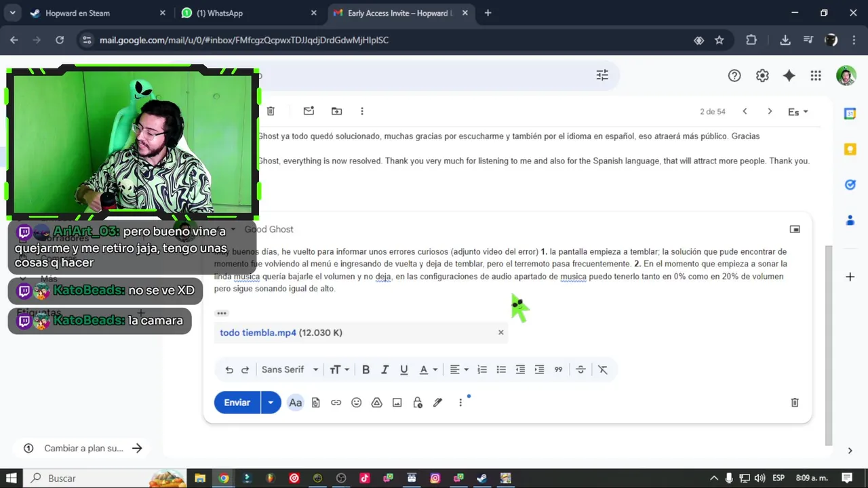The width and height of the screenshot is (868, 488).
Task: Show trimmed content ellipsis in reply
Action: click(222, 313)
